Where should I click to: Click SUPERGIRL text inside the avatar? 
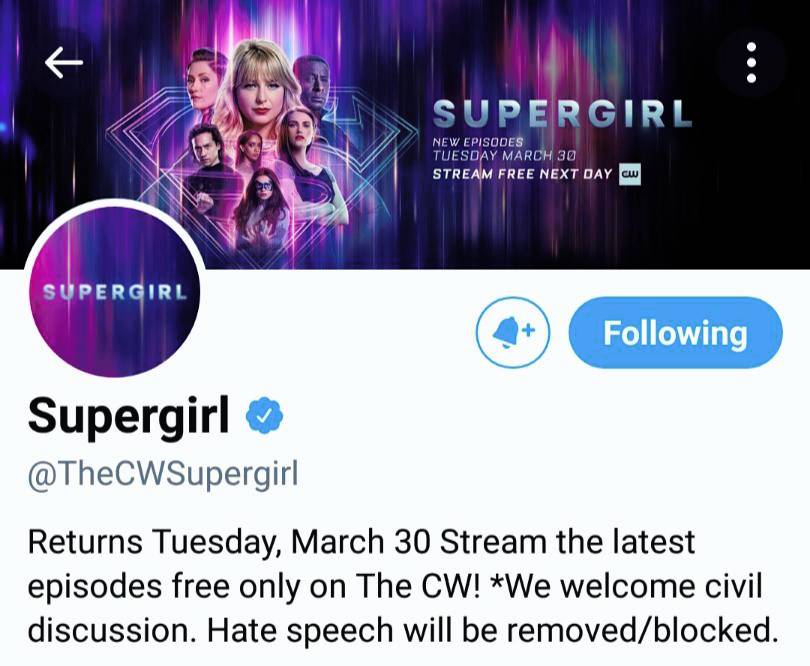coord(115,292)
